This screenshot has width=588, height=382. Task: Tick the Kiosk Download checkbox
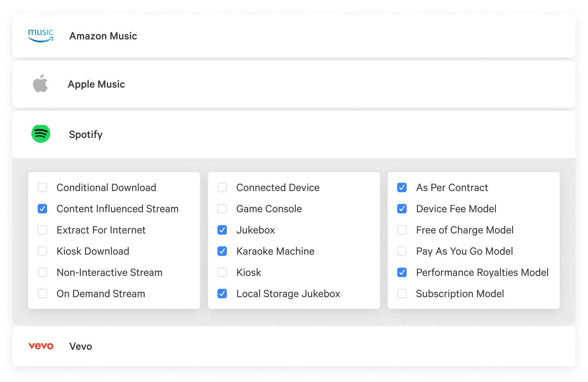click(x=42, y=251)
